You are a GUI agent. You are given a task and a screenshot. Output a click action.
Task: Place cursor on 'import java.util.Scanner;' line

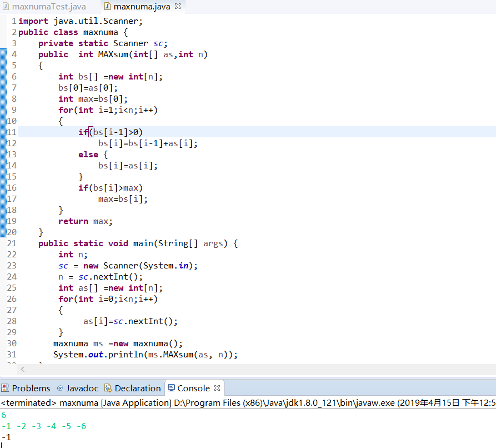81,21
